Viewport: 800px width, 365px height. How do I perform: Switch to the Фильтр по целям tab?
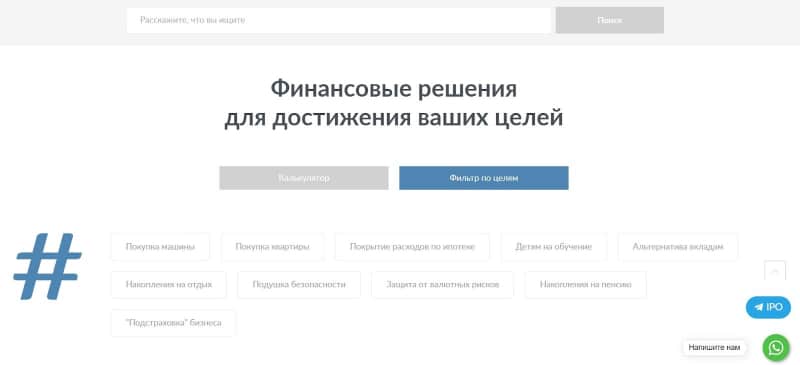(x=484, y=178)
